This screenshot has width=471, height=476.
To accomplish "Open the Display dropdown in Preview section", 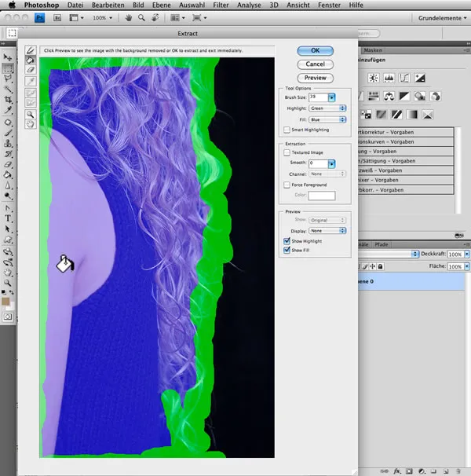I will click(x=327, y=231).
